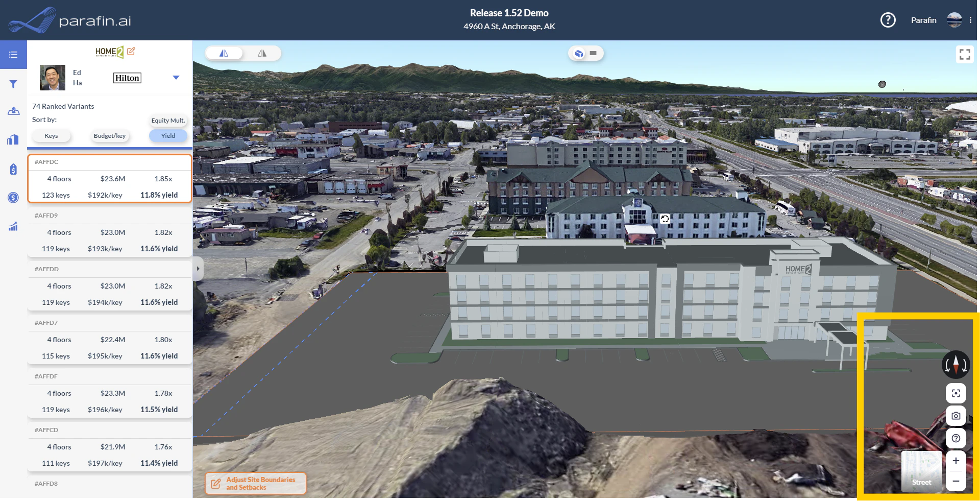Viewport: 980px width, 501px height.
Task: Click the Hilton brand logo
Action: coord(127,78)
